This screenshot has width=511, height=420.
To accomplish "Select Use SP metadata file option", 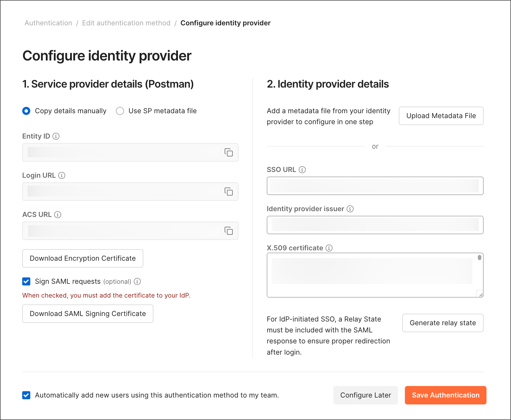I will coord(120,111).
